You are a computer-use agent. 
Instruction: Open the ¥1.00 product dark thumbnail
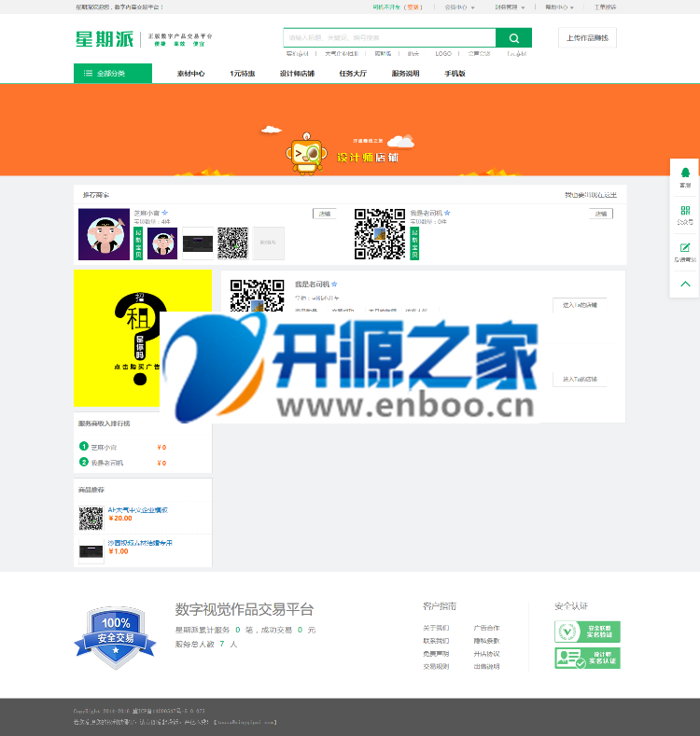(x=91, y=551)
